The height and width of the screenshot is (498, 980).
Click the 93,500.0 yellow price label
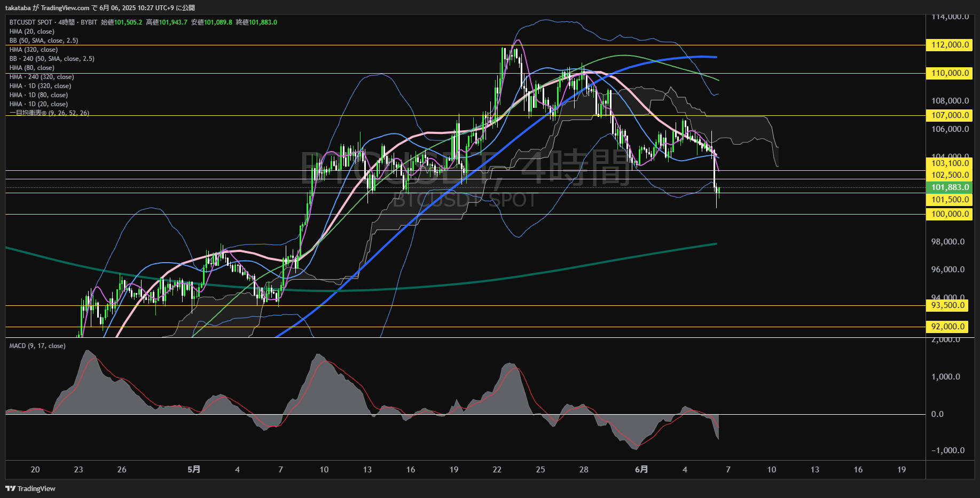coord(948,305)
